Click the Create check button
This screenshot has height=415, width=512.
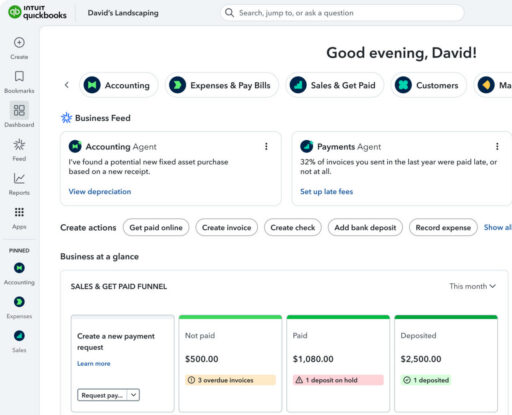click(x=293, y=227)
